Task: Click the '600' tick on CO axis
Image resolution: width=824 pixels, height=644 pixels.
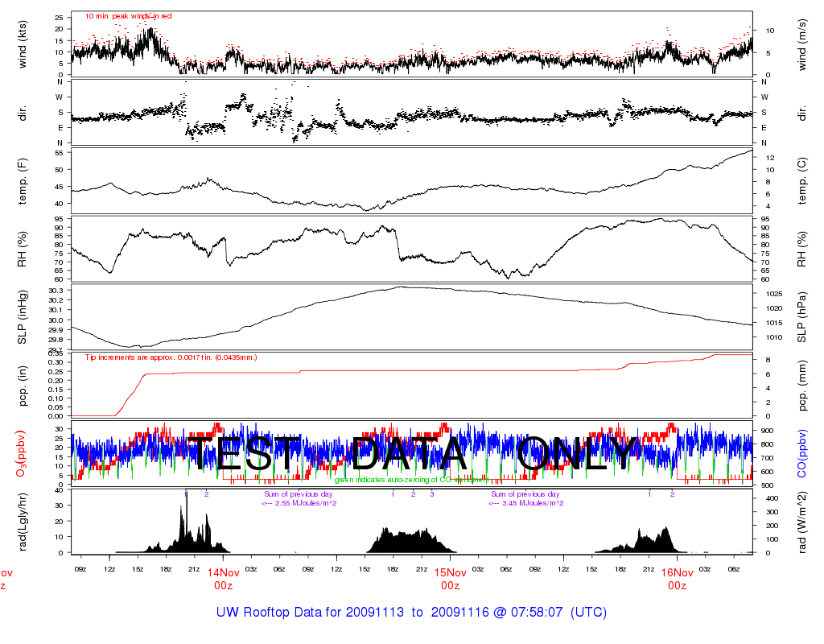Action: tap(766, 472)
